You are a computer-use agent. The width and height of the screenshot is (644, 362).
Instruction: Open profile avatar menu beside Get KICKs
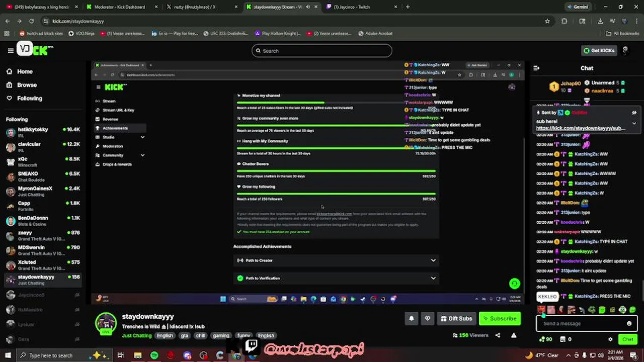pos(625,51)
